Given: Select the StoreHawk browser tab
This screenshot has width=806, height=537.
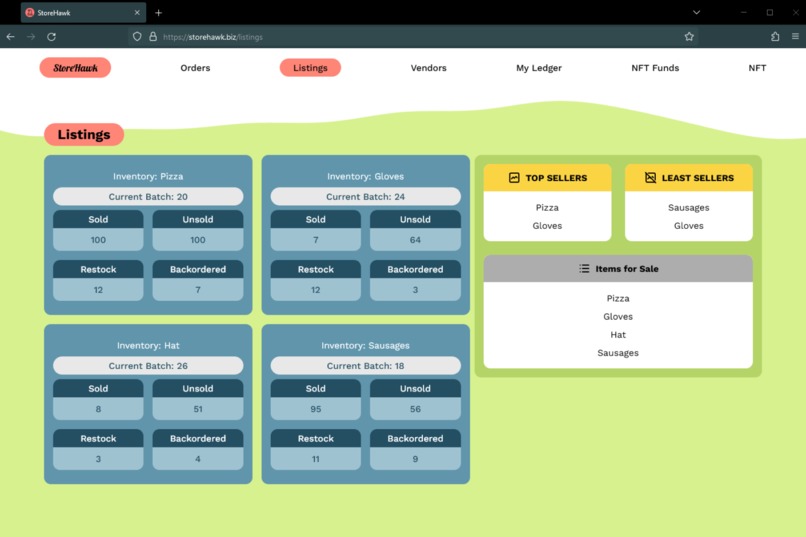Looking at the screenshot, I should click(x=83, y=12).
